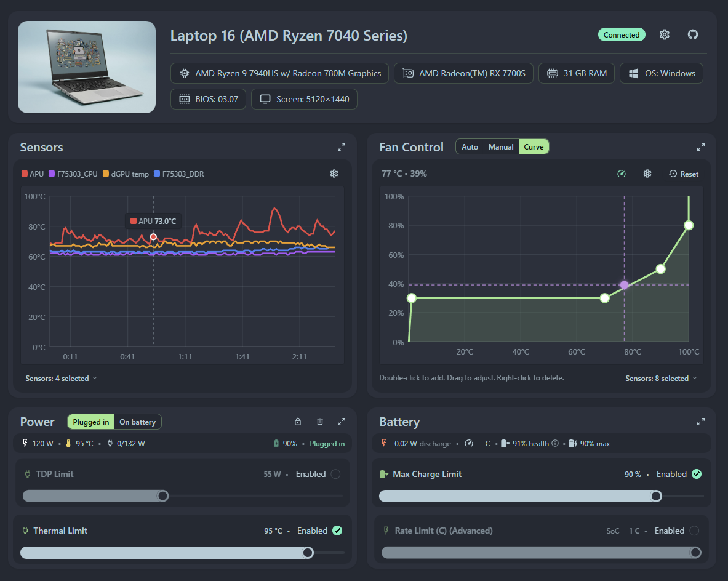
Task: Expand the Sensors panel to fullscreen
Action: coord(342,147)
